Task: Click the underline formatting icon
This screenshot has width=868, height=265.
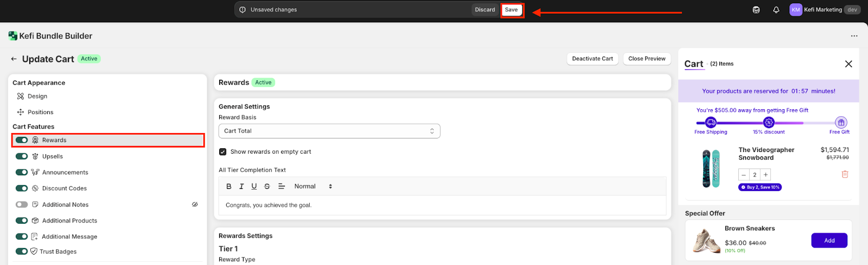Action: tap(254, 186)
